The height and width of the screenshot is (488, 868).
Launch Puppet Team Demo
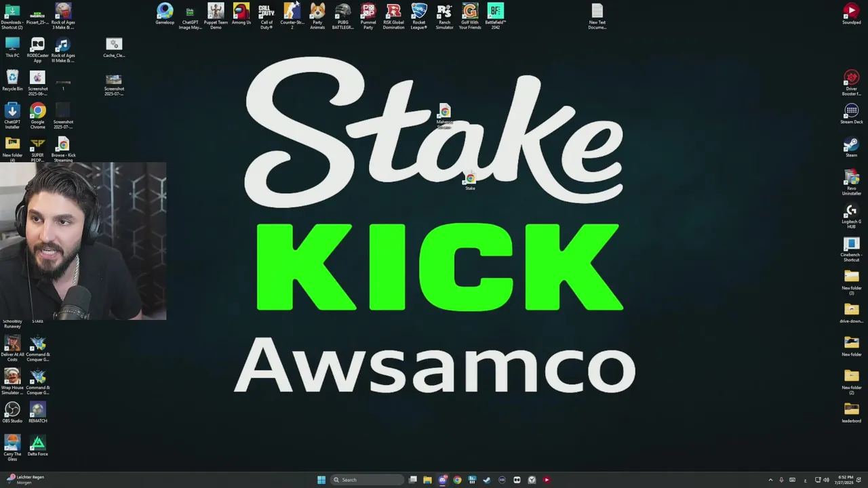[216, 16]
